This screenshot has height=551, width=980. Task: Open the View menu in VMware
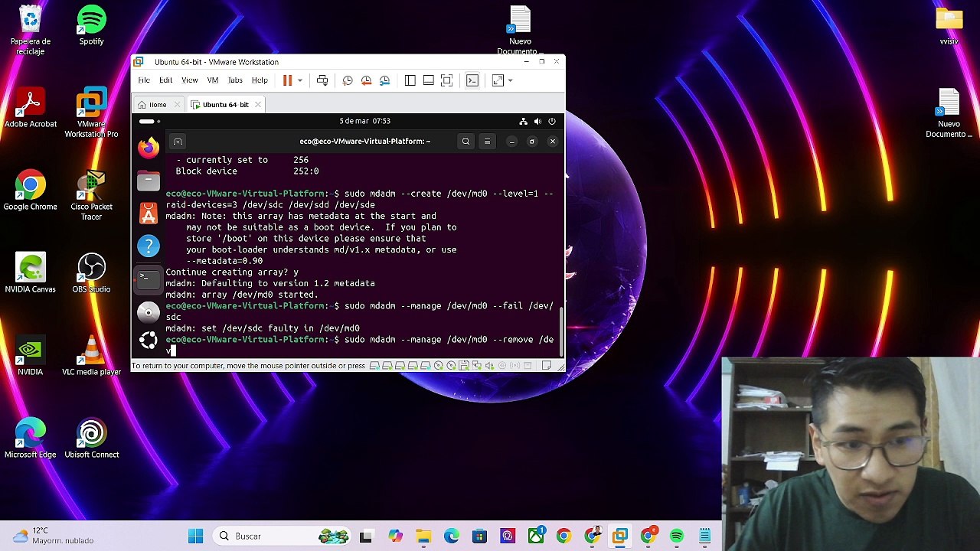189,80
